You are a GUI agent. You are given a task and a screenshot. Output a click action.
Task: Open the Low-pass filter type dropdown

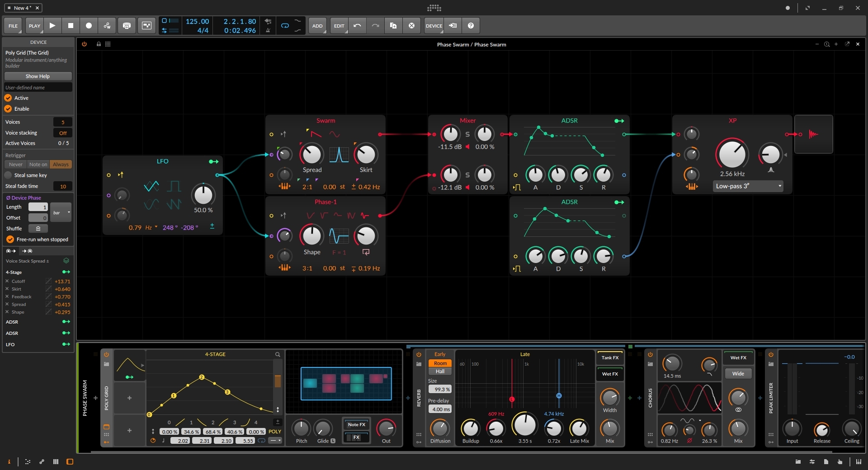(x=748, y=186)
